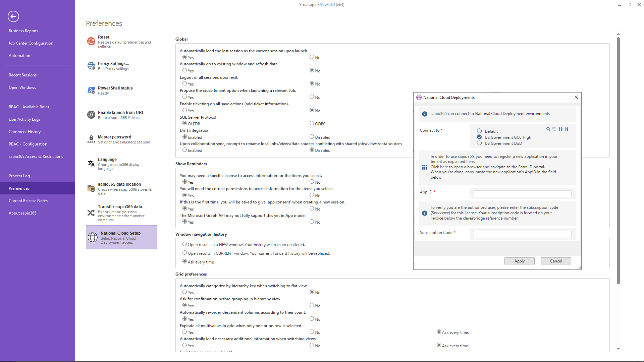Open Business Reports in sidebar

23,31
